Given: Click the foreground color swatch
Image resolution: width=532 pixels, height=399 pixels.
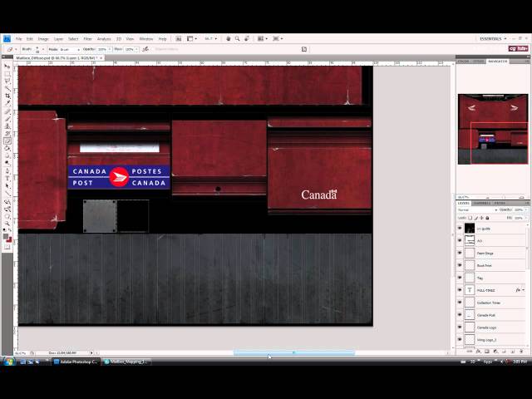Looking at the screenshot, I should tap(6, 235).
